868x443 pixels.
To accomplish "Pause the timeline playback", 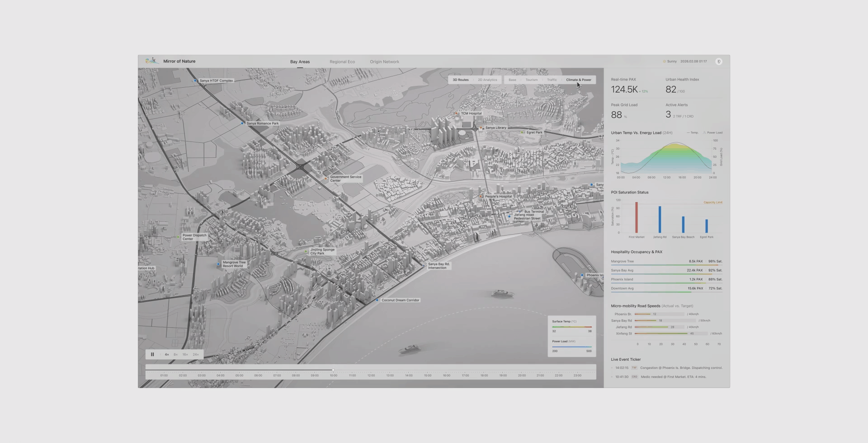I will (152, 354).
